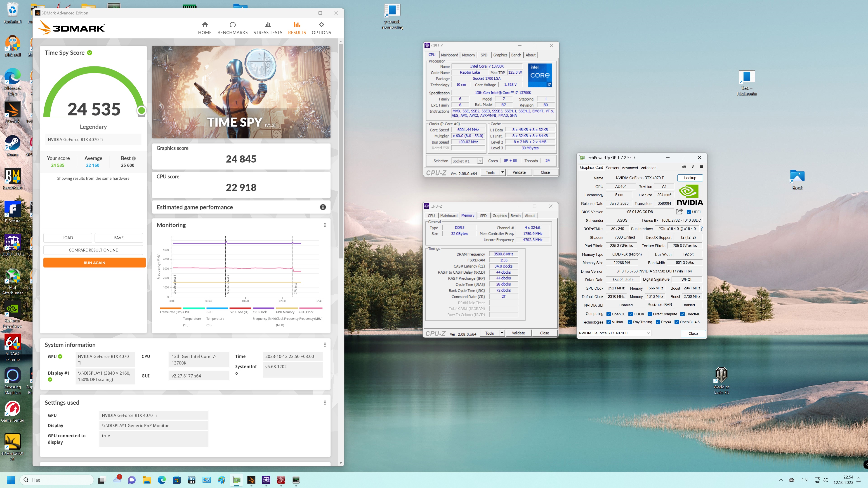
Task: Open the Socket #1 selection dropdown in CPU-Z
Action: [x=467, y=161]
